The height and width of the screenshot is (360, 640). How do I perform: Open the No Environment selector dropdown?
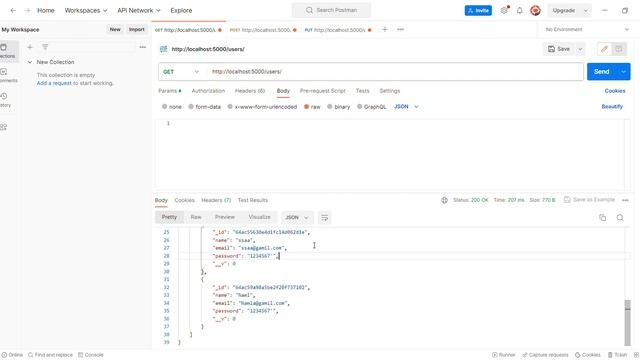[x=587, y=29]
